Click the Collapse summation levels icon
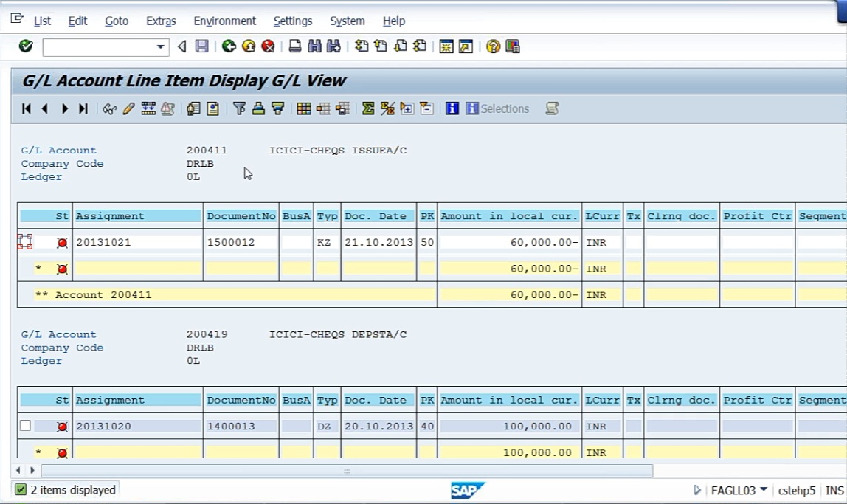847x504 pixels. (x=426, y=108)
